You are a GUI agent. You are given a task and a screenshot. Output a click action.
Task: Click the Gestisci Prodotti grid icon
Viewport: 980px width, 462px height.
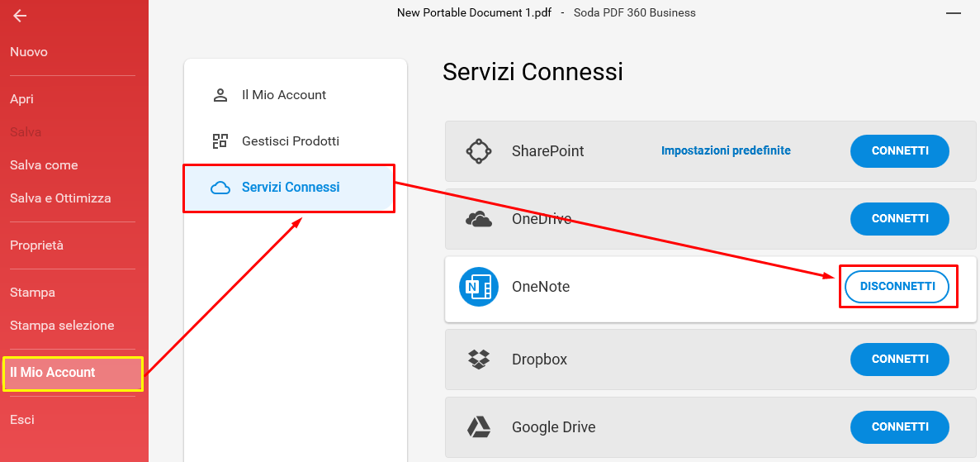coord(220,141)
